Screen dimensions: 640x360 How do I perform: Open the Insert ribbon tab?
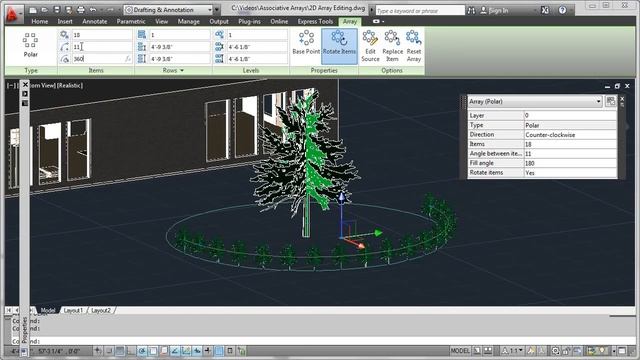pyautogui.click(x=65, y=21)
